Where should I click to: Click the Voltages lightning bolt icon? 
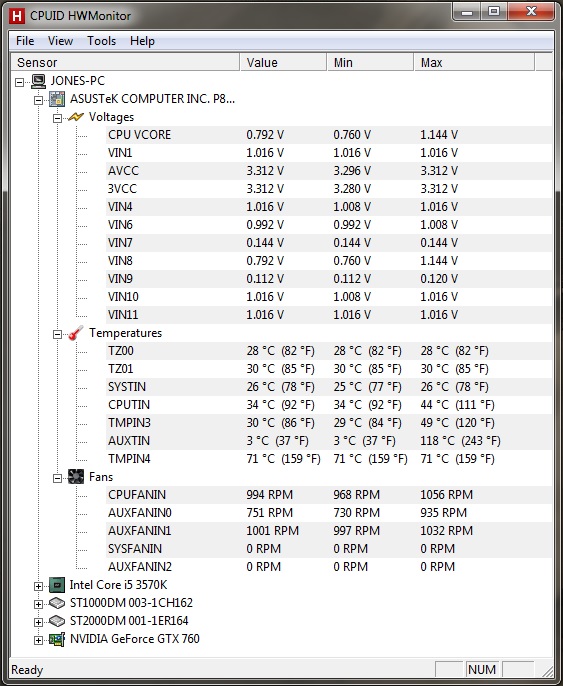click(76, 117)
